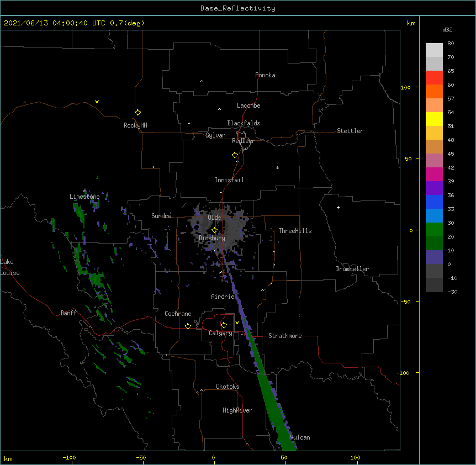The width and height of the screenshot is (476, 465).
Task: Click the Calgary city label
Action: point(220,333)
